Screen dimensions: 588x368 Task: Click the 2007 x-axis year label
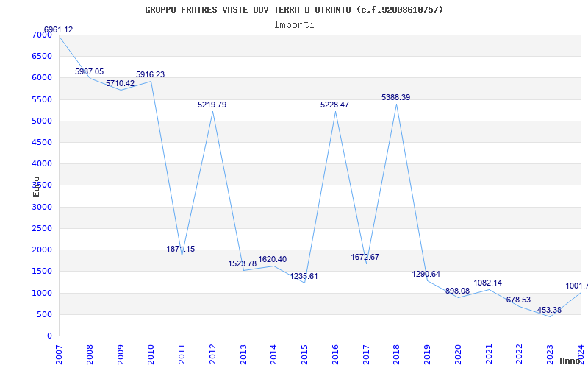tap(59, 355)
